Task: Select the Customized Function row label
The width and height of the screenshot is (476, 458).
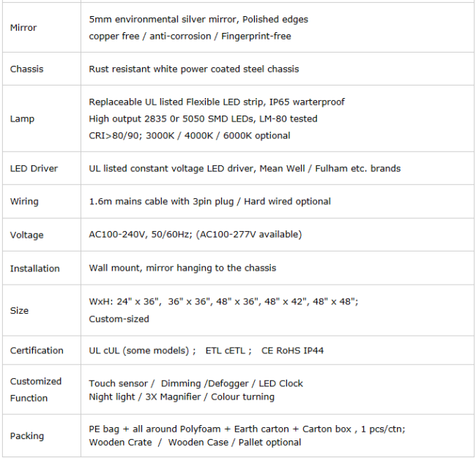Action: coord(36,389)
